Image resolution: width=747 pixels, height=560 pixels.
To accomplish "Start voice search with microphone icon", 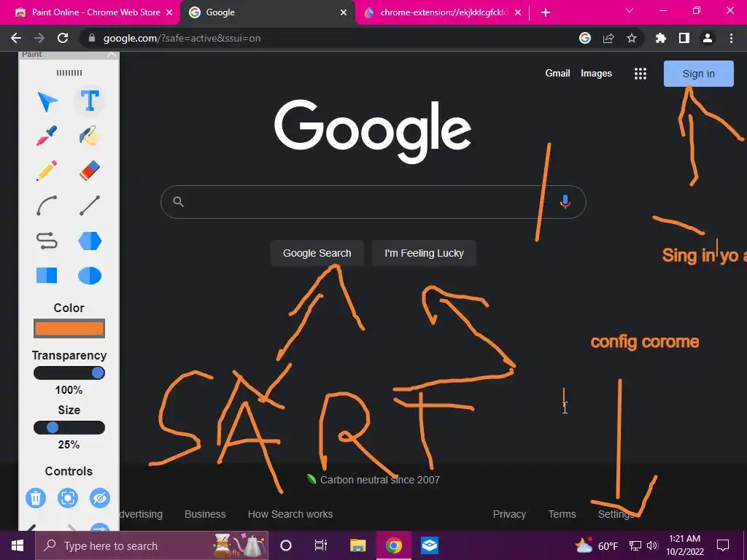I will point(565,202).
